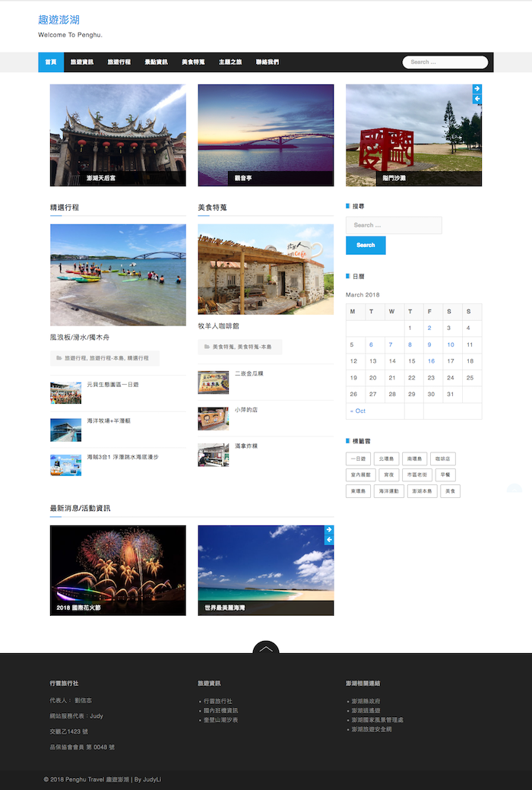
Task: Click next arrow on the news slider
Action: [x=329, y=530]
